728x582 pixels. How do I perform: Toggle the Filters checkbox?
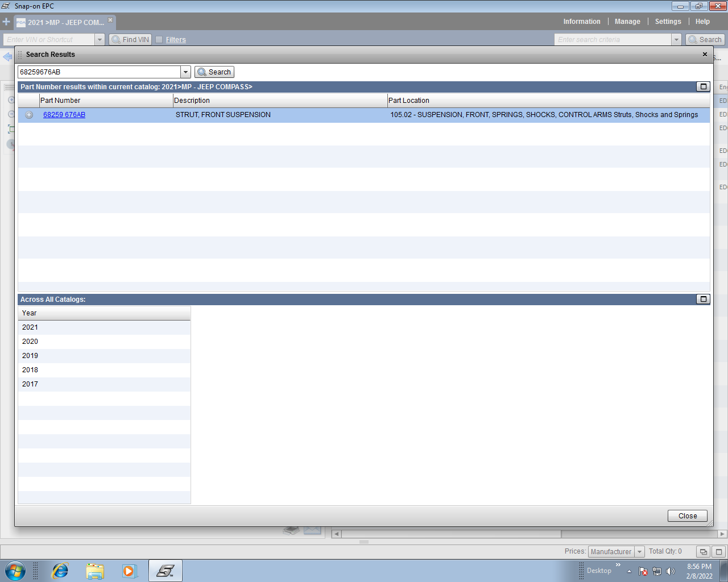[x=159, y=40]
